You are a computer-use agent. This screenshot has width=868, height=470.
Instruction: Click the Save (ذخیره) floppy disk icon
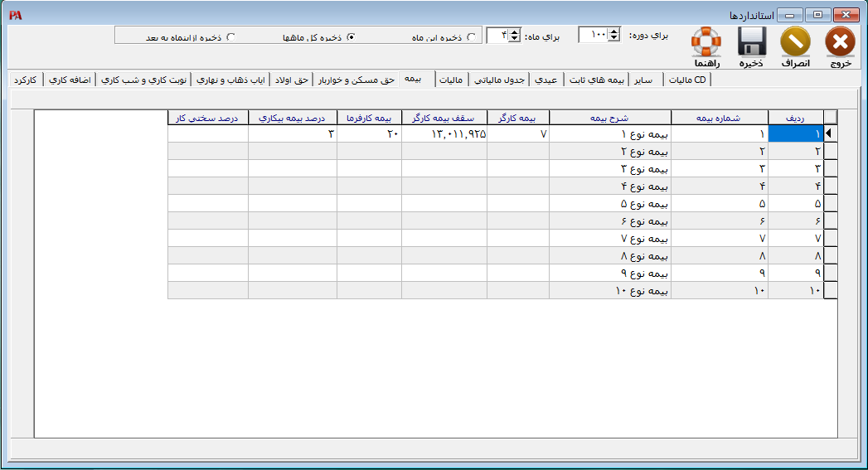(x=752, y=41)
